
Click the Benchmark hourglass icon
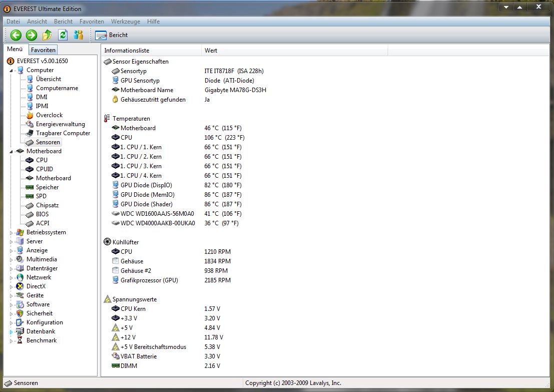pos(20,340)
